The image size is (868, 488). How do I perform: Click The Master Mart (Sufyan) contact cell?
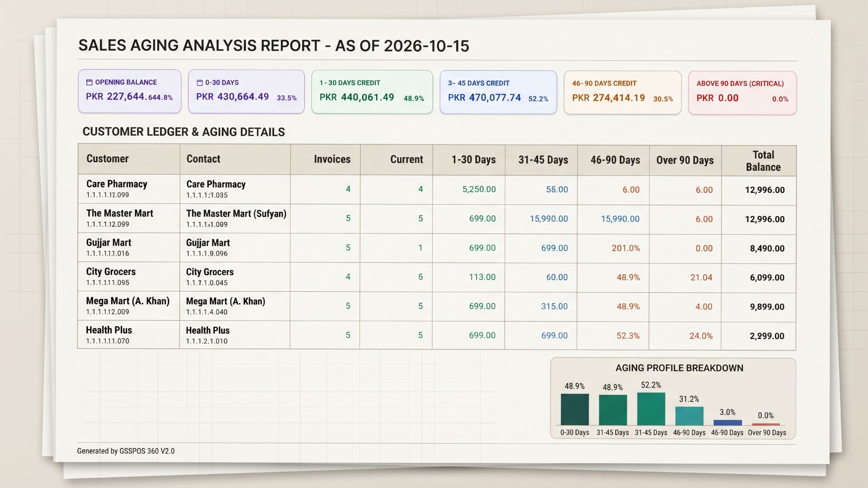235,218
